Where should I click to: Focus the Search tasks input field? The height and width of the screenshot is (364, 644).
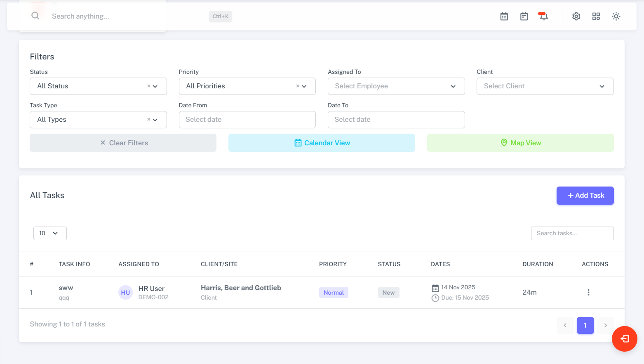pyautogui.click(x=572, y=233)
